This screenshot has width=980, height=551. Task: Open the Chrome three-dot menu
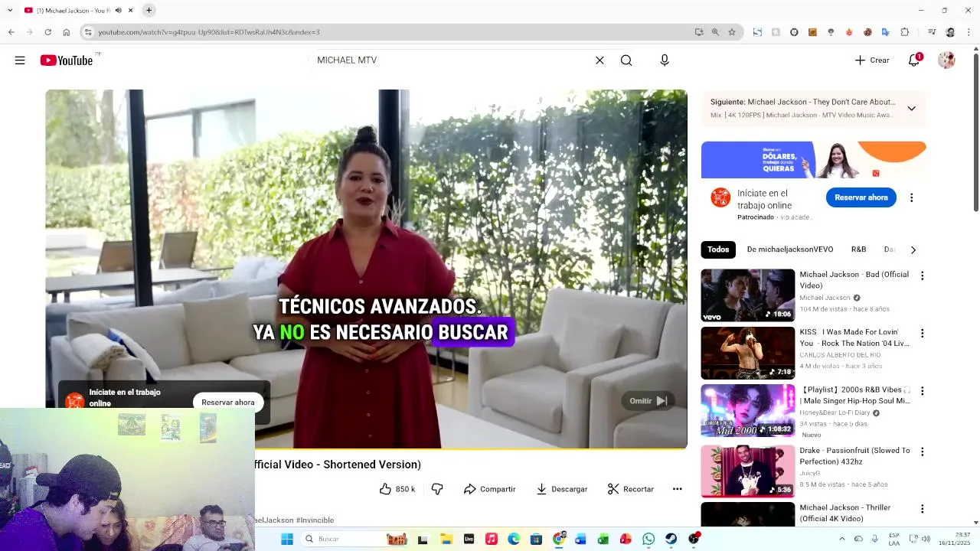pyautogui.click(x=969, y=32)
